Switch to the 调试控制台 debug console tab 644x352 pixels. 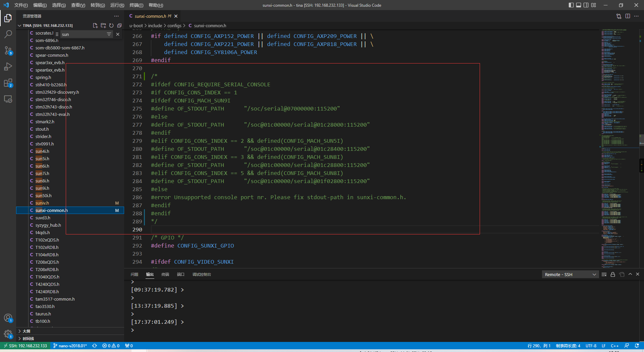click(202, 274)
